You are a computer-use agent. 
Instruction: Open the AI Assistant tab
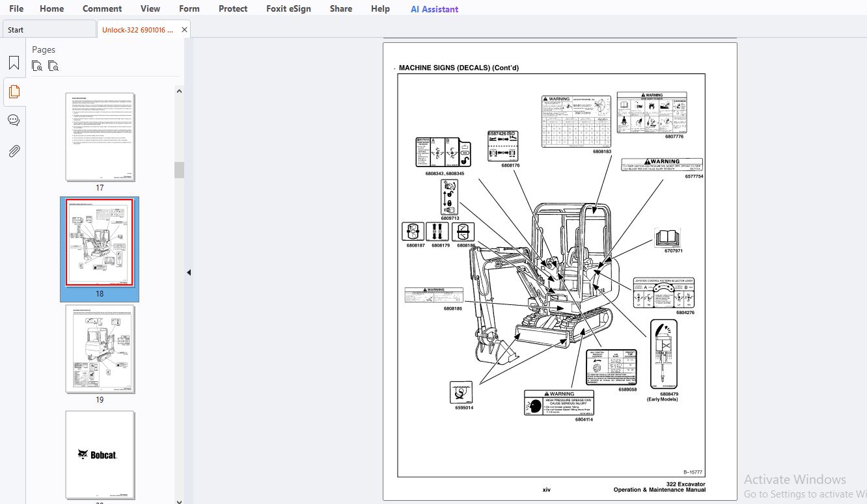click(434, 9)
